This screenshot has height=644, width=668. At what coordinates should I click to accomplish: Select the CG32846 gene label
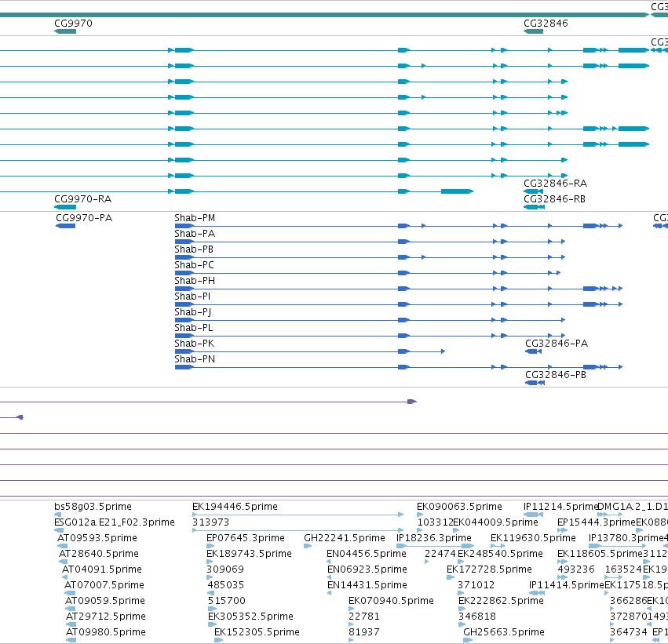[546, 24]
